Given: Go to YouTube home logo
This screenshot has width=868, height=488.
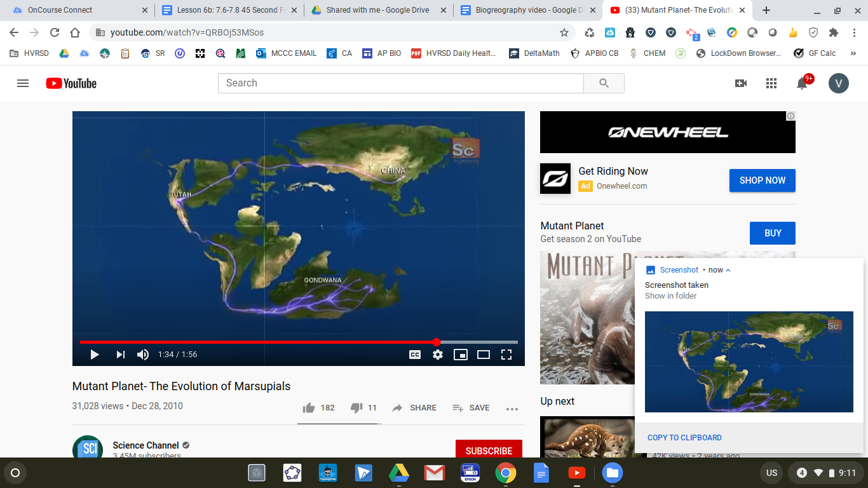Looking at the screenshot, I should (71, 83).
